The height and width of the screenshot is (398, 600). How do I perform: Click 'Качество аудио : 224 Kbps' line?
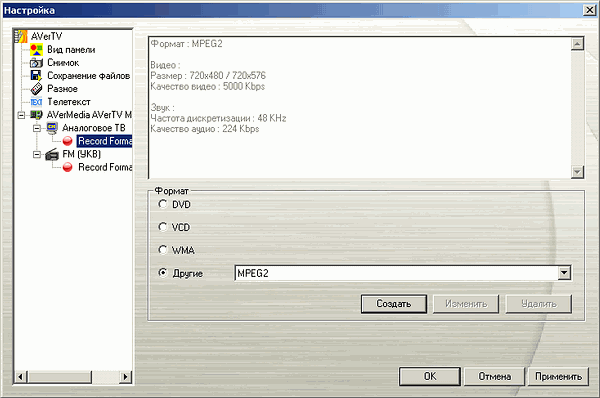pyautogui.click(x=205, y=129)
